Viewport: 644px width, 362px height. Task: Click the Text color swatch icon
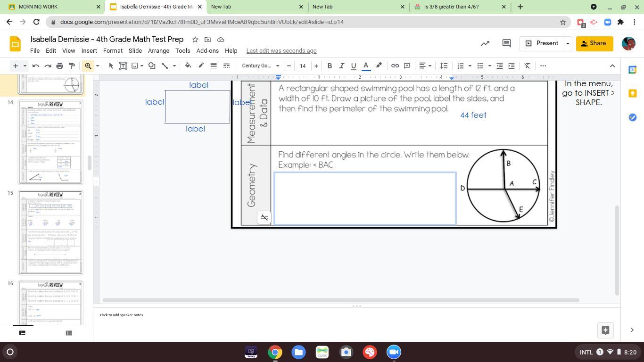[x=366, y=66]
